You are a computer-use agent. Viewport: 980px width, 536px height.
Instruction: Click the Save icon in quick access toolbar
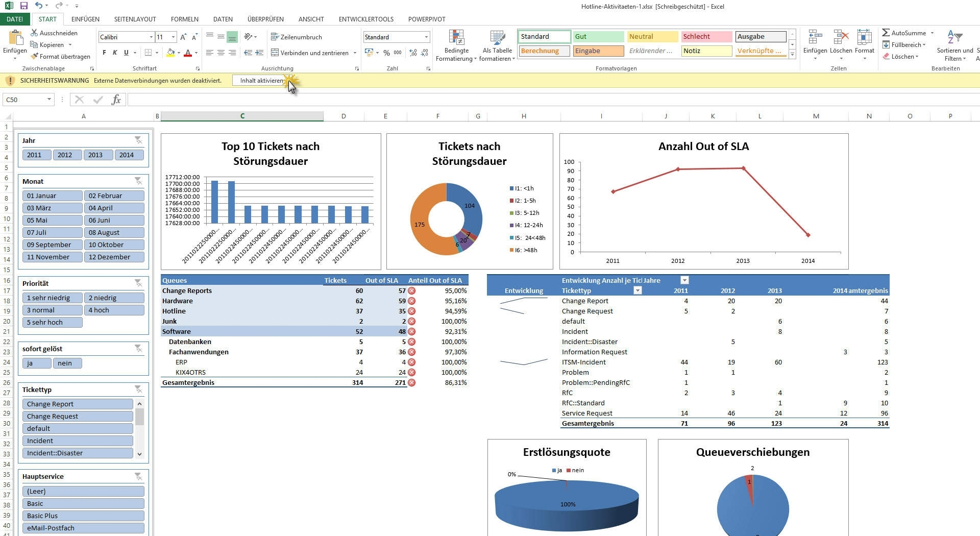(23, 6)
